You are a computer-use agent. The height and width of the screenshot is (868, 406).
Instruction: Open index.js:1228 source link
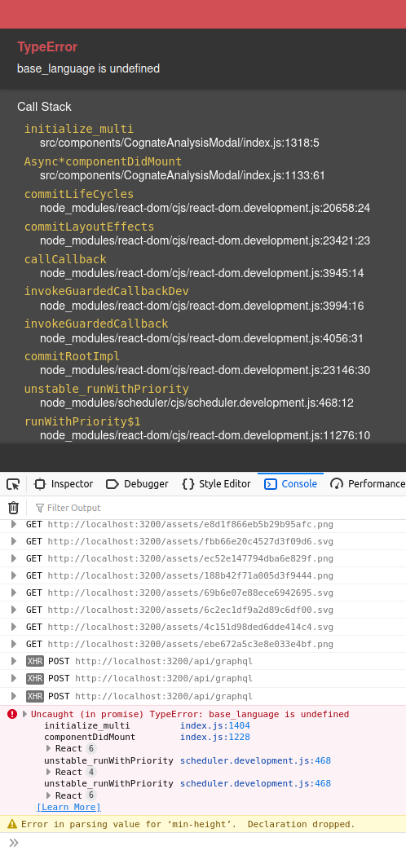(215, 738)
